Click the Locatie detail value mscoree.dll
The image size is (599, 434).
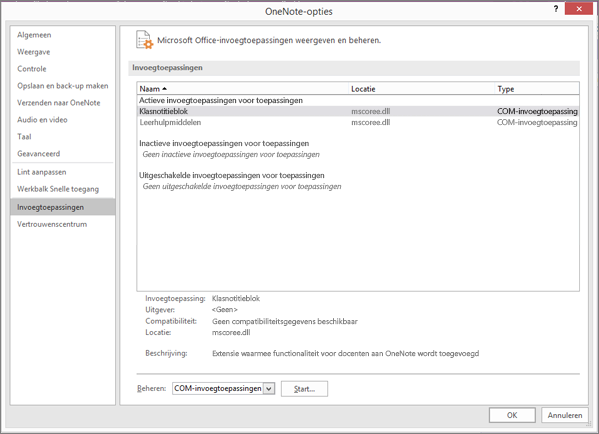231,332
